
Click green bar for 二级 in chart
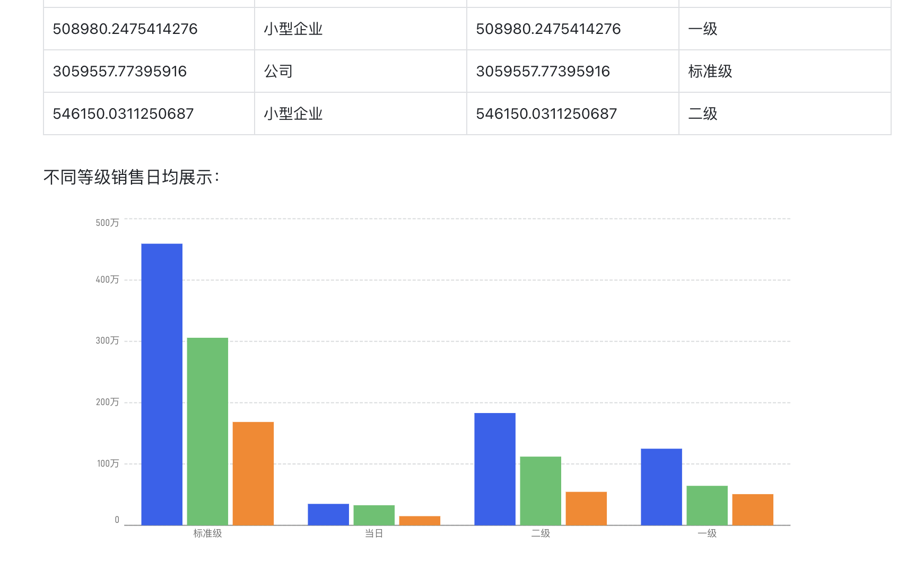click(541, 490)
